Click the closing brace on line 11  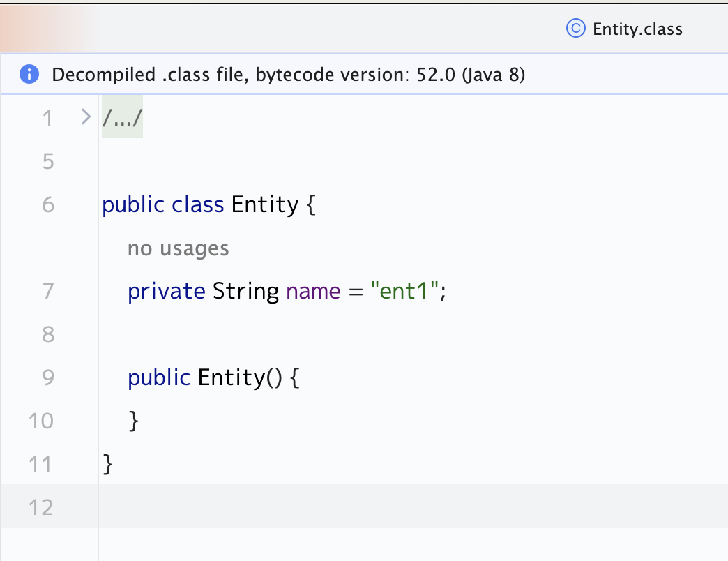point(107,464)
